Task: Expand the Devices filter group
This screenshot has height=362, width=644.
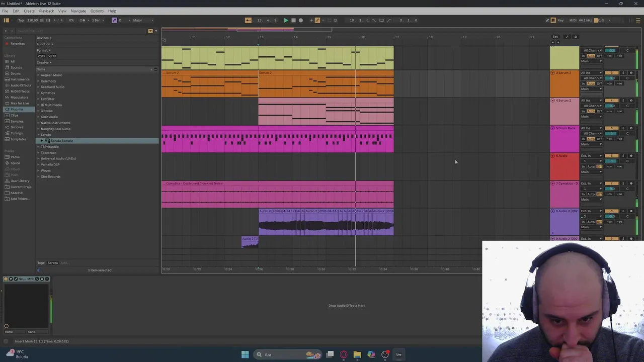Action: (x=44, y=38)
